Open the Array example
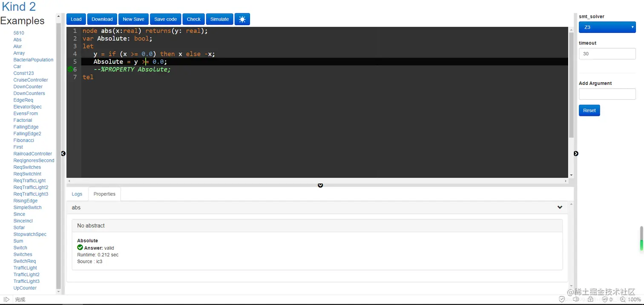This screenshot has width=644, height=305. click(19, 53)
